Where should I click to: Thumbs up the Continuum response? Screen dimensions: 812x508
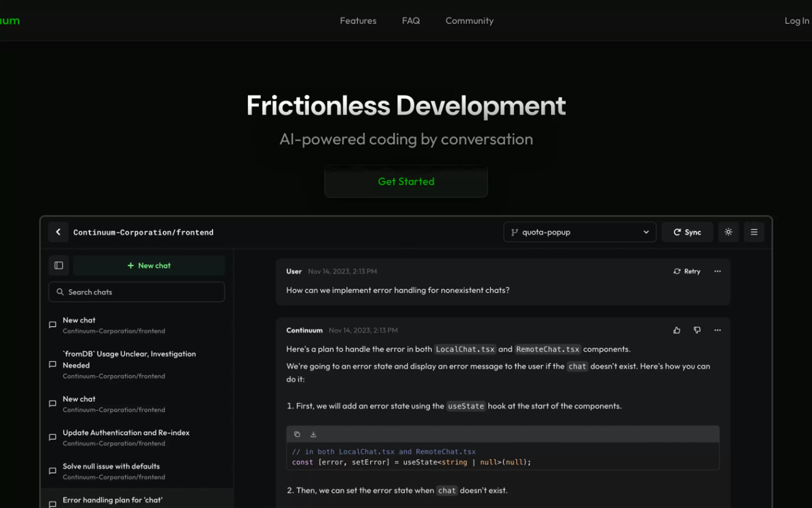tap(677, 330)
